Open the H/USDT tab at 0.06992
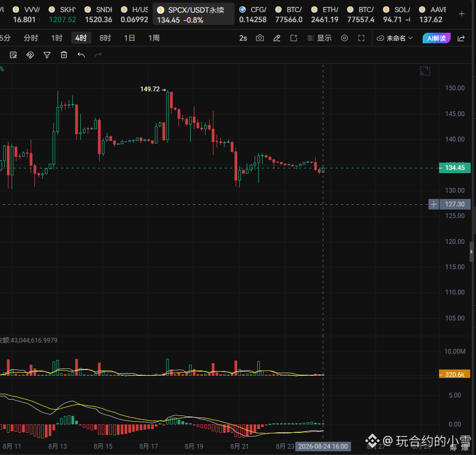The height and width of the screenshot is (455, 476). pyautogui.click(x=134, y=14)
